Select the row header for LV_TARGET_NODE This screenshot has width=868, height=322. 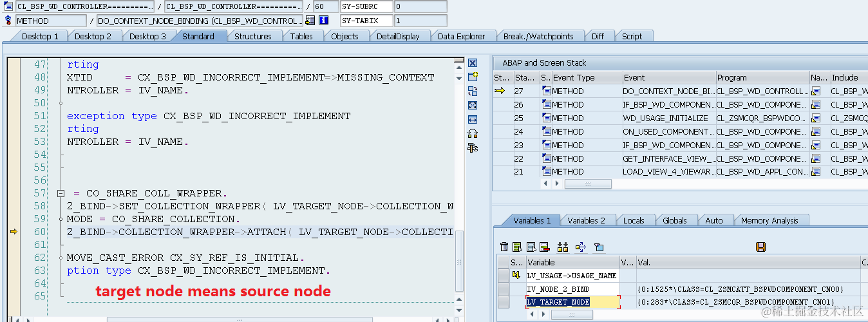coord(503,302)
